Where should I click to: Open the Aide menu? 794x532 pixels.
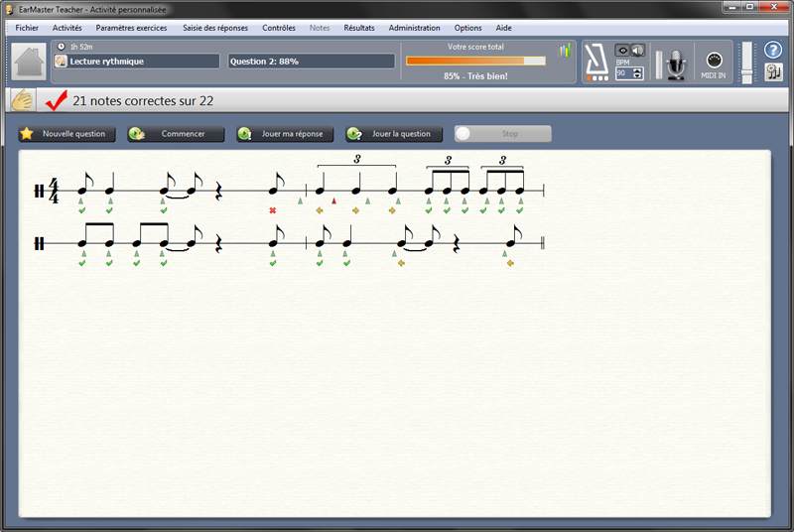tap(503, 28)
